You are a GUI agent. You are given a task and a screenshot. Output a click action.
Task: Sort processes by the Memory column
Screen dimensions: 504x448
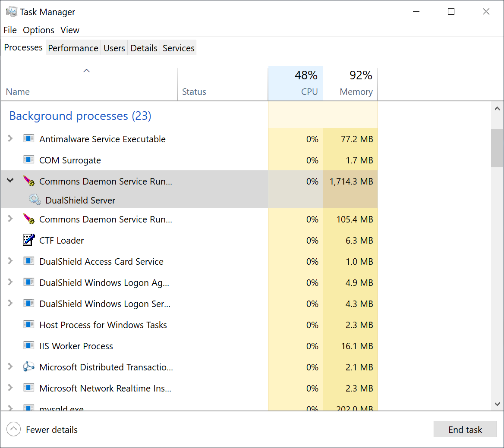[x=350, y=84]
